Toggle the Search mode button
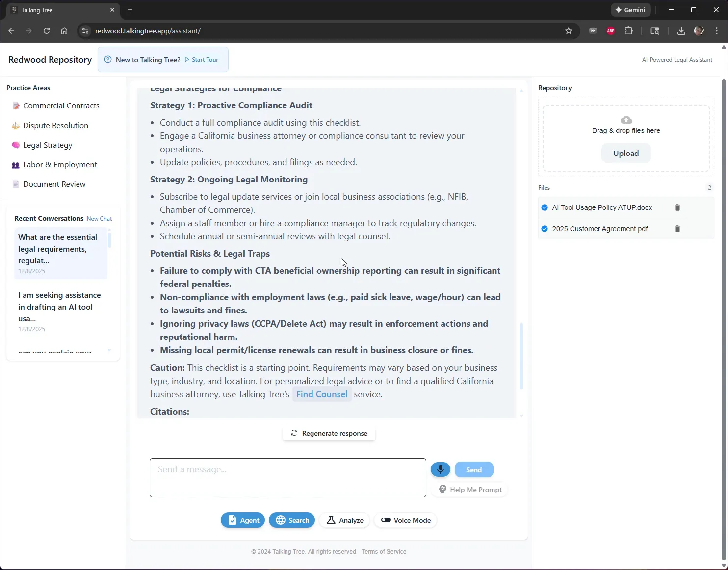The width and height of the screenshot is (728, 570). [292, 520]
